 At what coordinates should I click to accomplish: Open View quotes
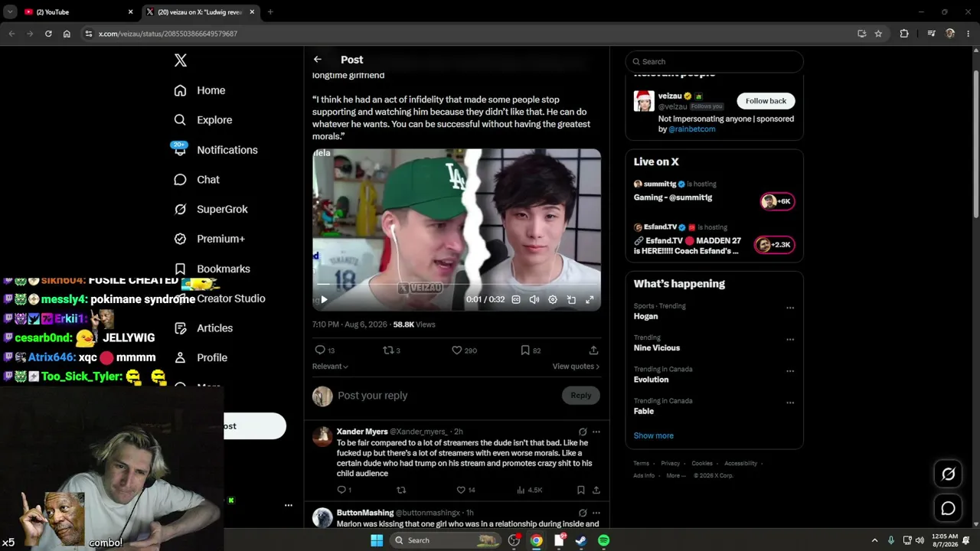tap(576, 367)
